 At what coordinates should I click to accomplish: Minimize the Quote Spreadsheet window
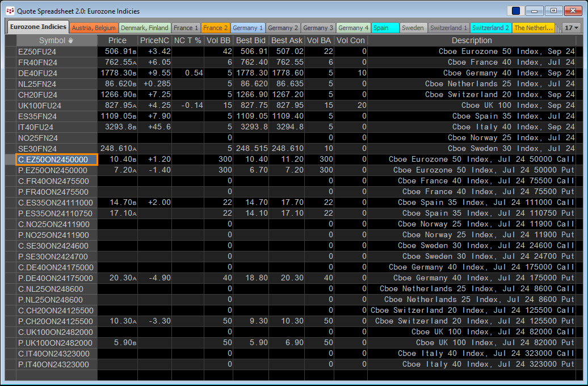click(535, 11)
